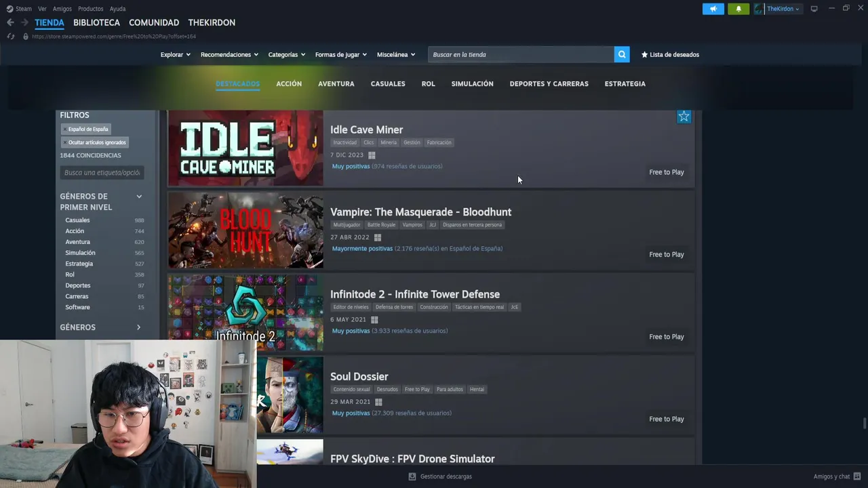Open the Blood Hunt game thumbnail

tap(245, 230)
